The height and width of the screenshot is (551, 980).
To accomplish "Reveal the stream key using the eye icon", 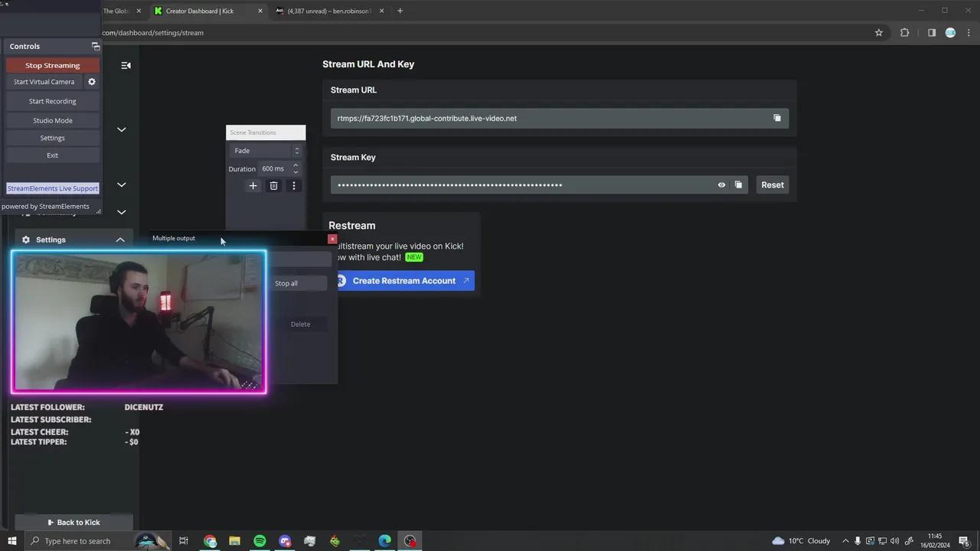I will (721, 184).
